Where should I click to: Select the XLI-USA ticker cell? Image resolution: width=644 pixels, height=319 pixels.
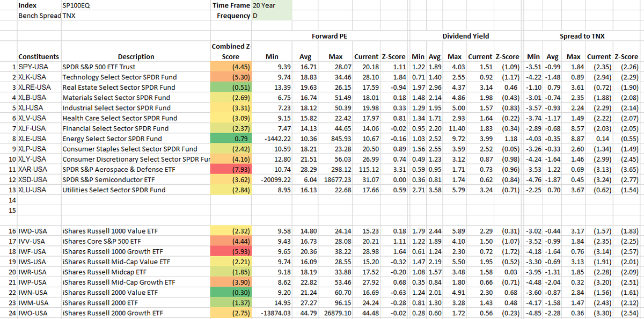tap(39, 107)
